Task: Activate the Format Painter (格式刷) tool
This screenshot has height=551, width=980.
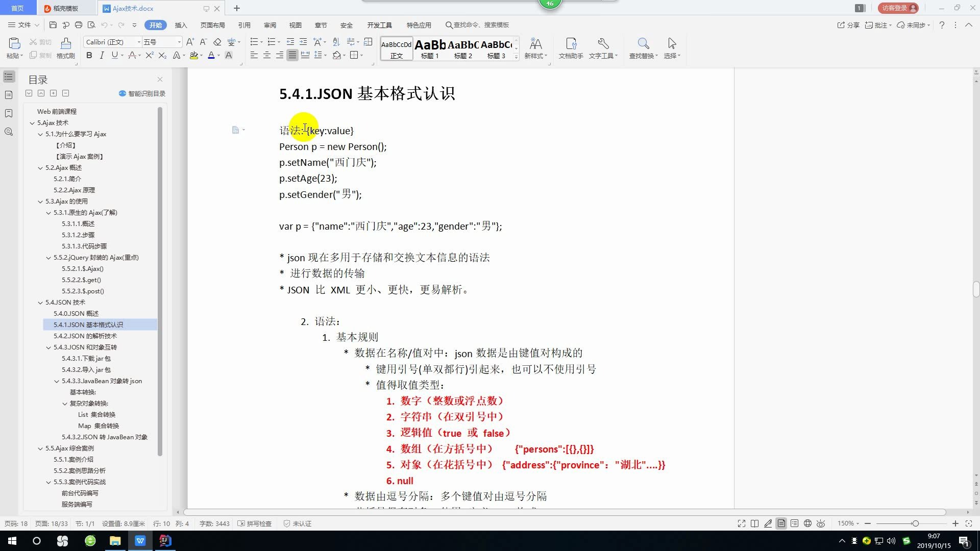Action: (66, 48)
